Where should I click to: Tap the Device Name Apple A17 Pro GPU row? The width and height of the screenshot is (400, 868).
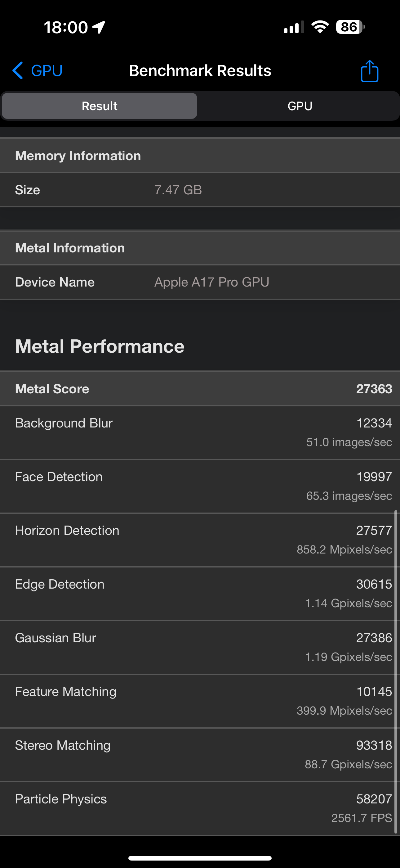point(200,283)
